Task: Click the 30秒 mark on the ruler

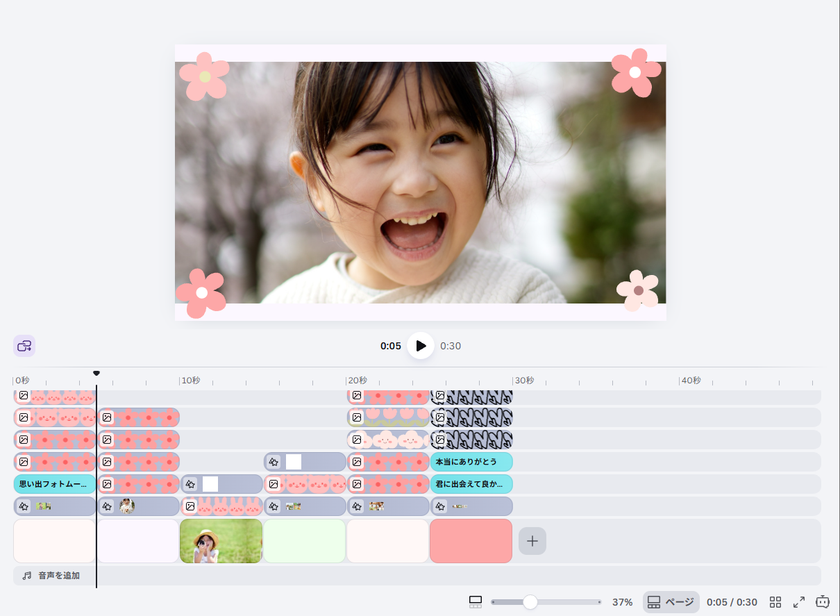Action: click(x=524, y=381)
